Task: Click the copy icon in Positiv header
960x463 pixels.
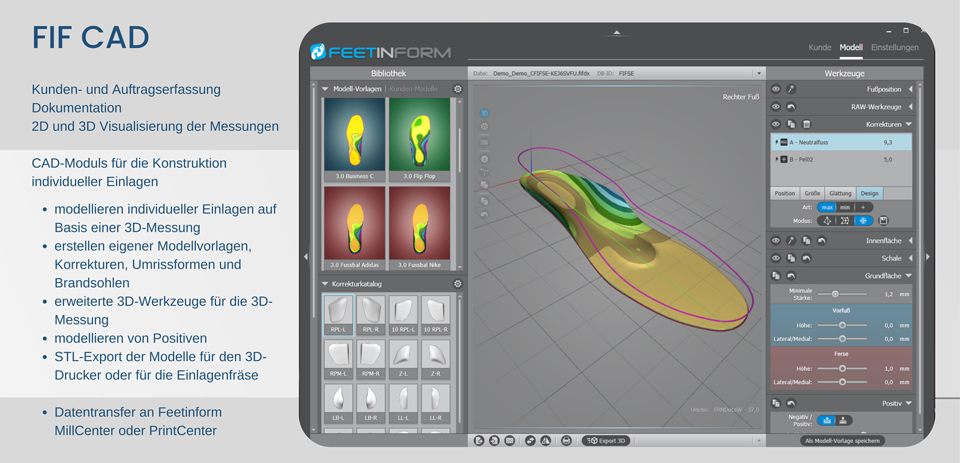Action: coord(776,403)
